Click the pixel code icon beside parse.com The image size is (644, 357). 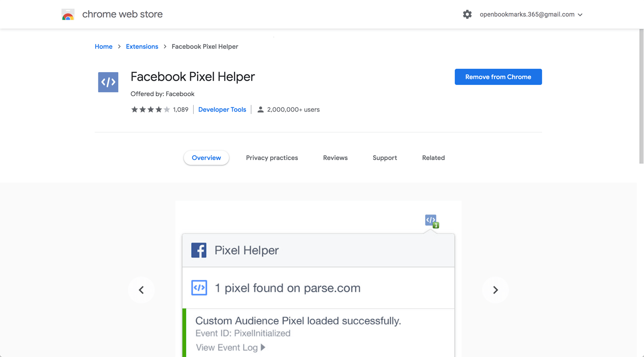tap(199, 287)
